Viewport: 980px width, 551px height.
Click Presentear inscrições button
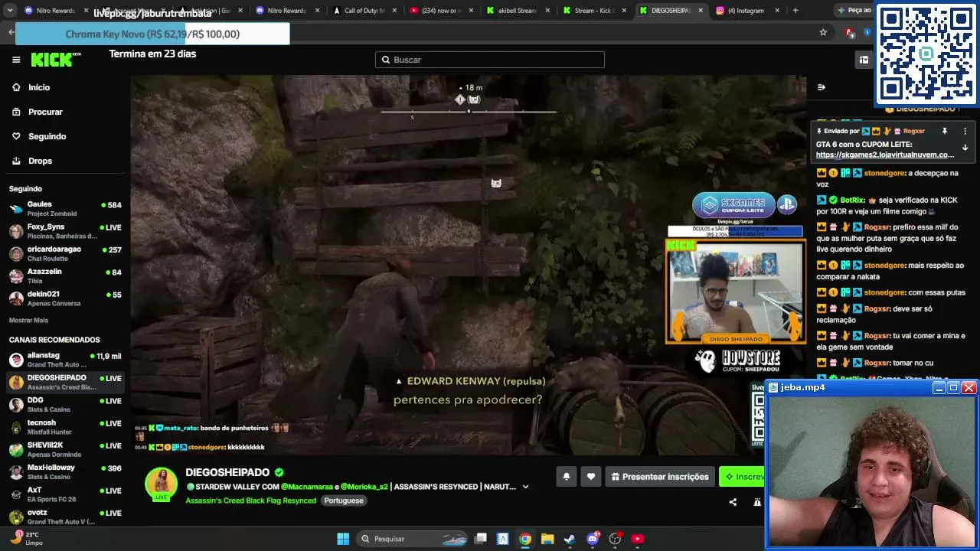coord(660,477)
